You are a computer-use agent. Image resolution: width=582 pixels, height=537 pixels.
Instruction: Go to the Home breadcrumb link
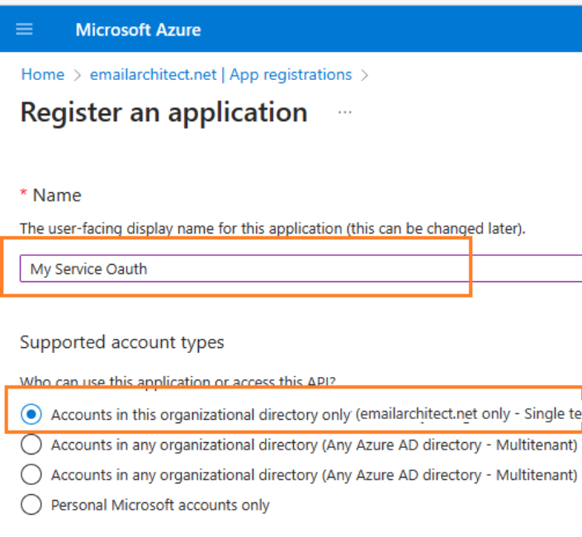tap(43, 75)
